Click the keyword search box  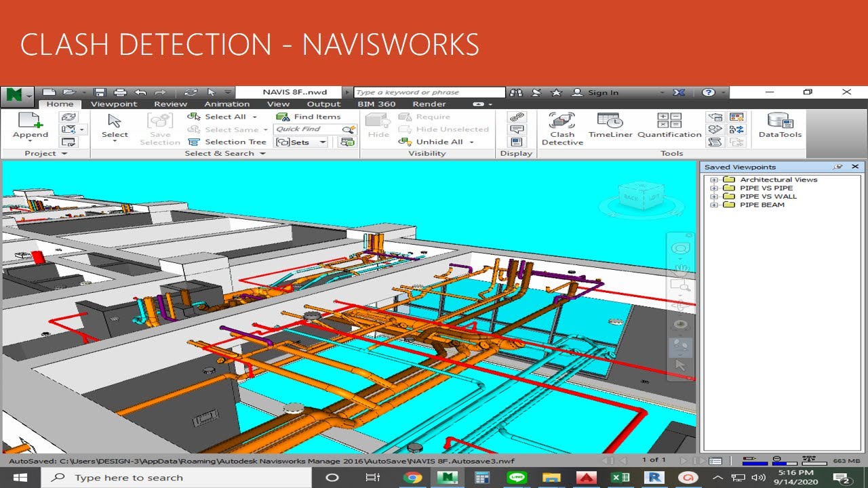click(429, 92)
